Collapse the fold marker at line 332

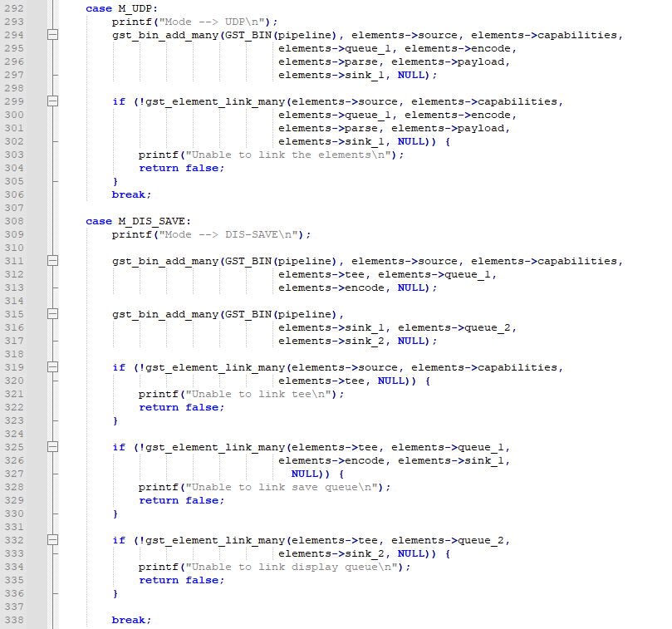pos(52,540)
